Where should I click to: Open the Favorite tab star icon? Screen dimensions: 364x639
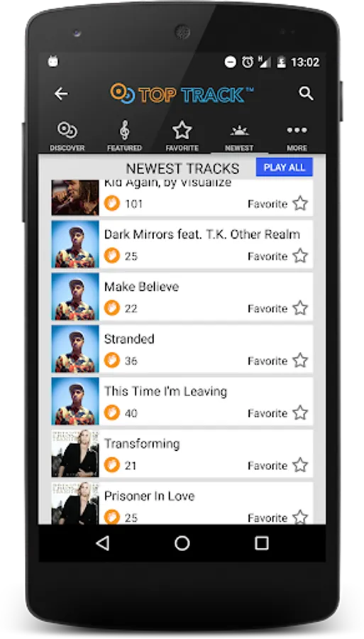pos(182,131)
